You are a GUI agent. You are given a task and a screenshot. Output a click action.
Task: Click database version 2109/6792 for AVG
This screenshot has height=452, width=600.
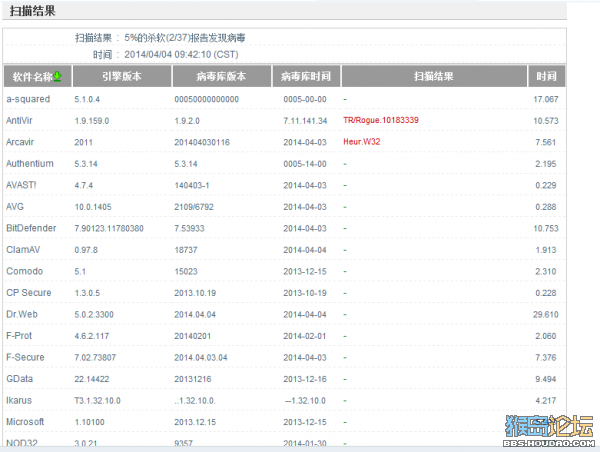tap(194, 207)
